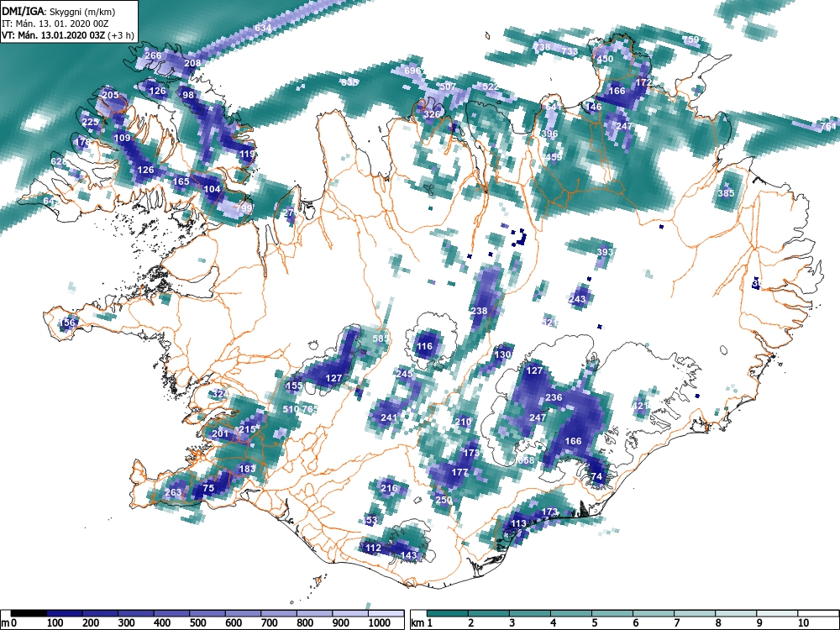Pick the darkest blue swatch above 100
This screenshot has height=630, width=840.
point(65,613)
